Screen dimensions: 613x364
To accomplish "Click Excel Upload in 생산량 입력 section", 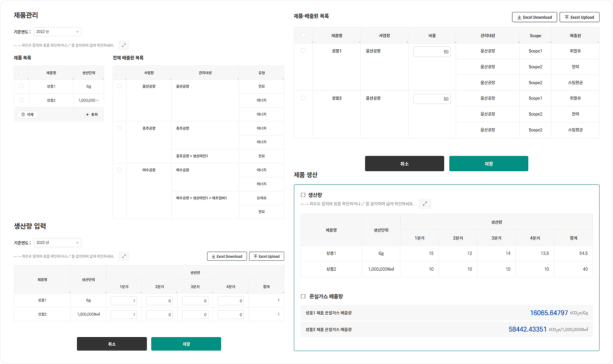I will [x=267, y=256].
